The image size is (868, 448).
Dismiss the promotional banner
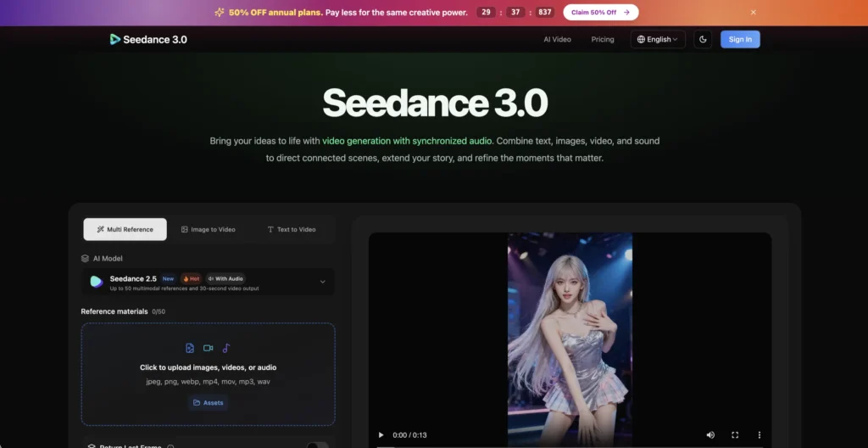(x=753, y=12)
